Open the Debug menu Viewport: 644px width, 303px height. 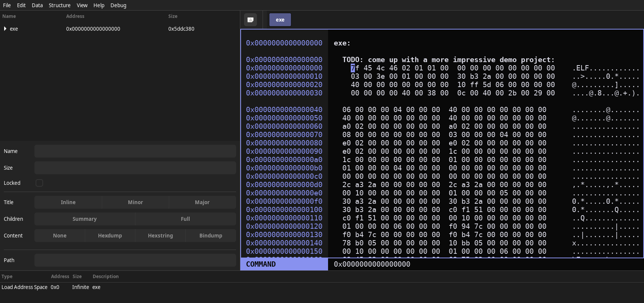point(118,5)
